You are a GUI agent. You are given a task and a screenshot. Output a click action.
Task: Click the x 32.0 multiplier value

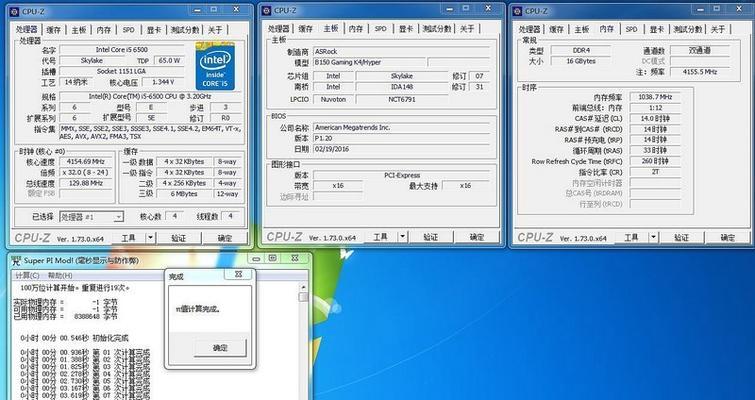(x=86, y=172)
